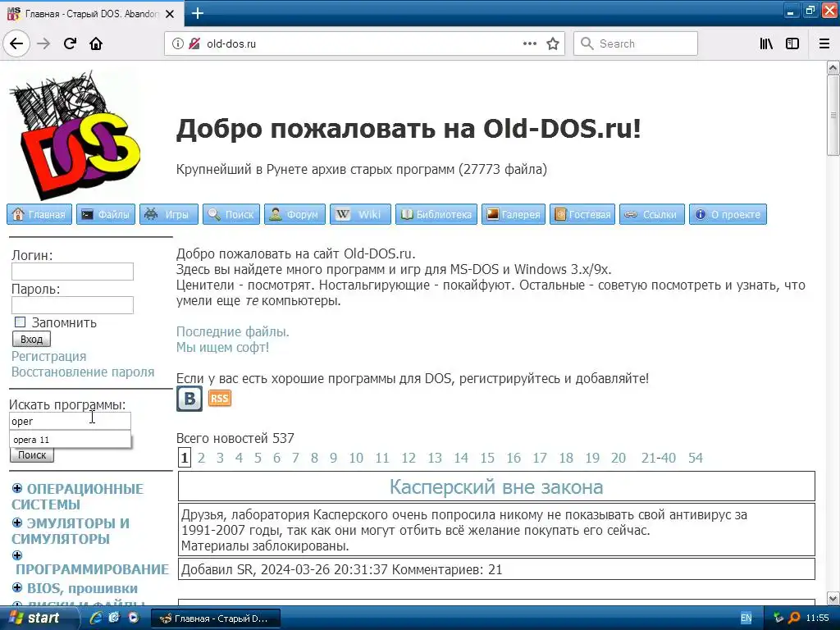
Task: Open a new tab with plus button
Action: (197, 13)
